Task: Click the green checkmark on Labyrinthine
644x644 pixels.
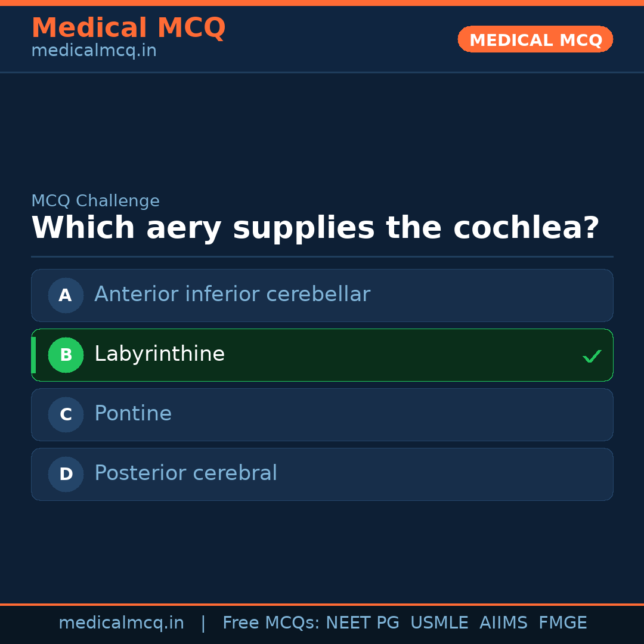Action: tap(592, 356)
